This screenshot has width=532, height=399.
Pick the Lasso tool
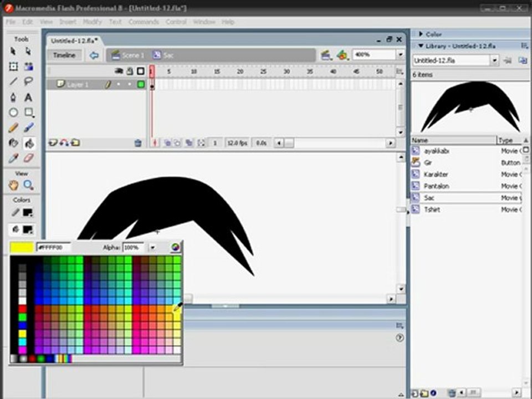28,82
